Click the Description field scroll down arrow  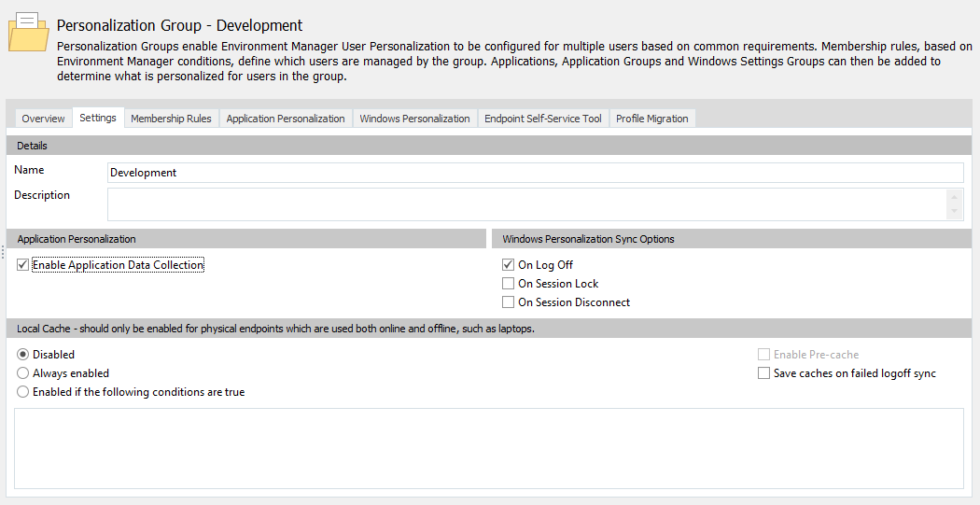tap(954, 212)
